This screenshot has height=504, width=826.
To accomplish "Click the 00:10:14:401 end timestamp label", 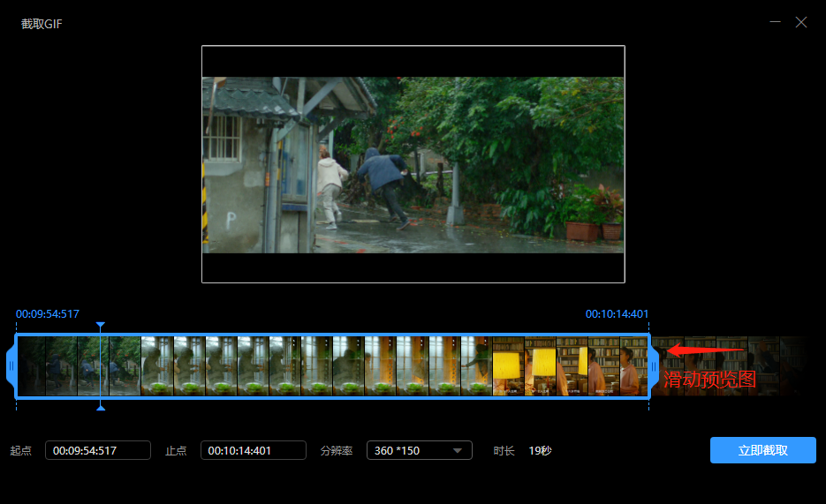I will [617, 314].
